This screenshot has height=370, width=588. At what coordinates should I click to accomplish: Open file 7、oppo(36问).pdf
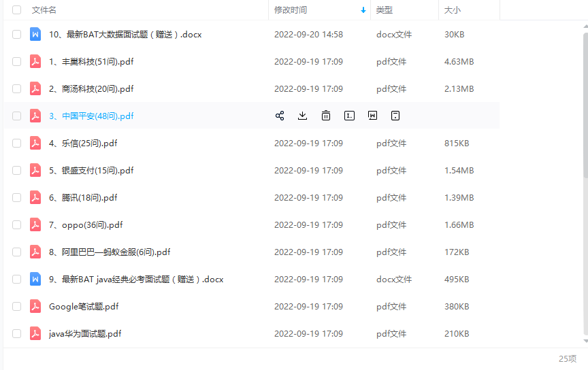click(x=86, y=225)
